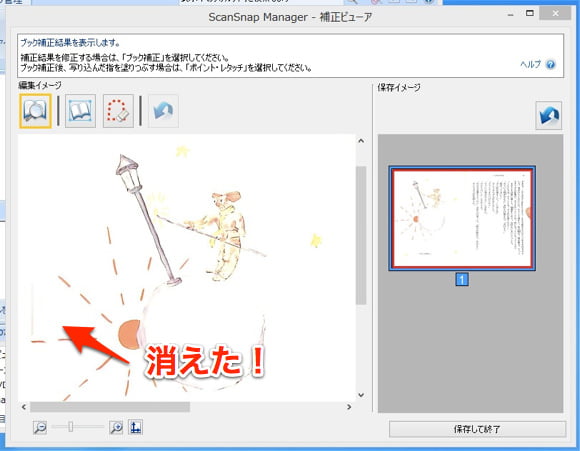This screenshot has width=580, height=451.
Task: Click the zoom out magnifier icon
Action: pos(40,427)
